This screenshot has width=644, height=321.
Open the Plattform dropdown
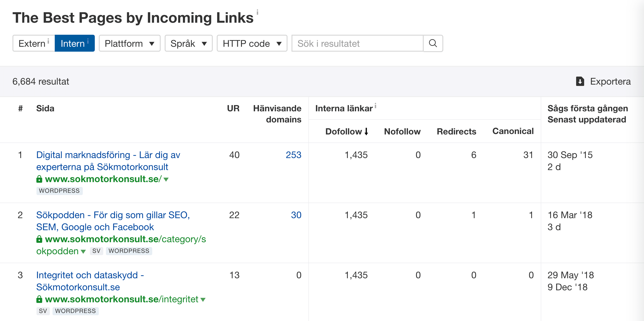point(129,43)
